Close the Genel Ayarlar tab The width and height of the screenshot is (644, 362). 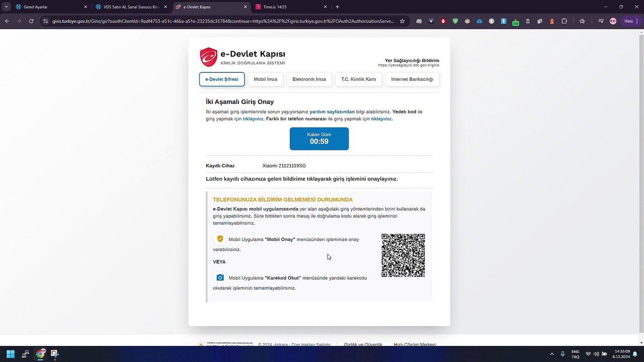(x=86, y=7)
